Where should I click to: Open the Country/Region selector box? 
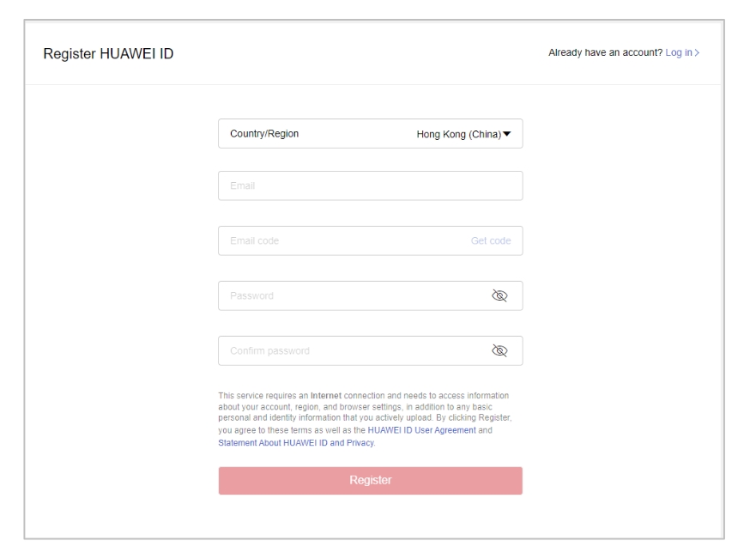click(x=371, y=134)
